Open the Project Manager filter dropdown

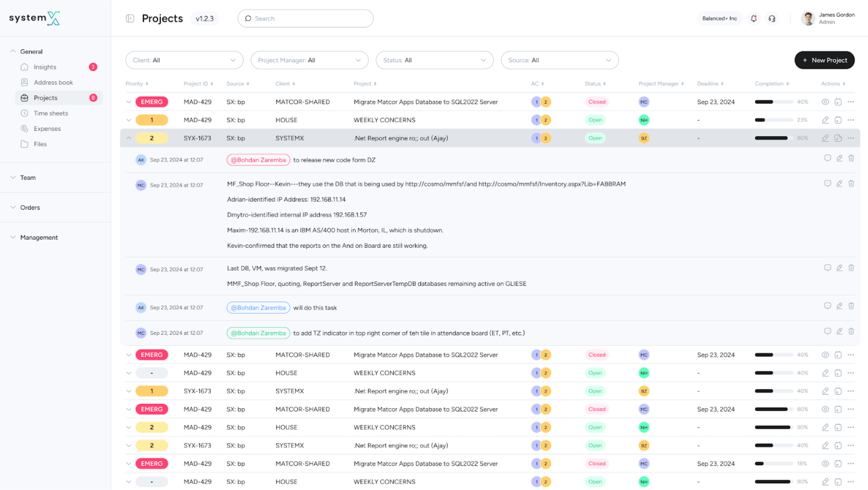309,60
